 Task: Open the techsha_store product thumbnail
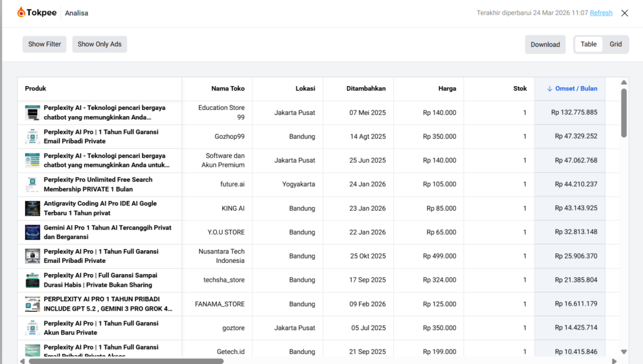click(33, 281)
